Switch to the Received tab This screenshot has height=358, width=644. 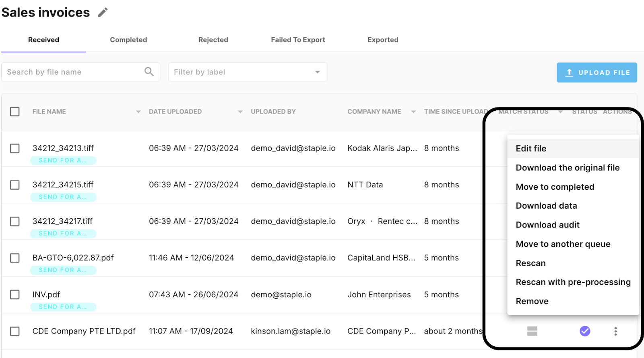click(43, 40)
